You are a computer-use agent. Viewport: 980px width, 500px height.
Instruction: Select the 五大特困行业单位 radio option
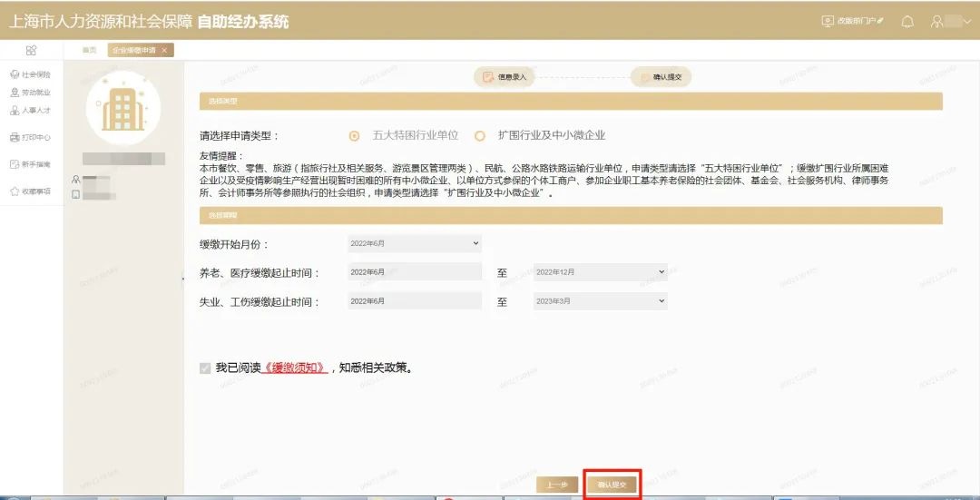[355, 136]
